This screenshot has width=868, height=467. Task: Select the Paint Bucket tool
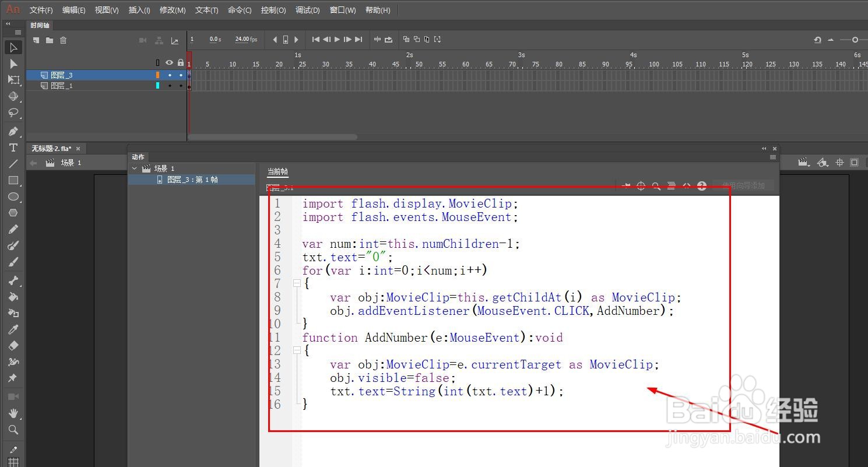(13, 297)
